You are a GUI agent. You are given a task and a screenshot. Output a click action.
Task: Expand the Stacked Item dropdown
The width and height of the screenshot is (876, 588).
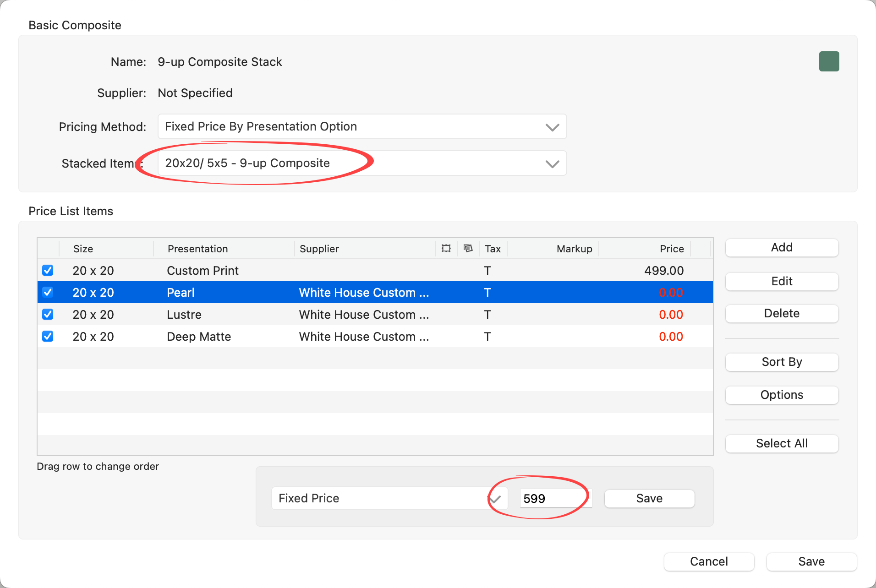coord(362,163)
